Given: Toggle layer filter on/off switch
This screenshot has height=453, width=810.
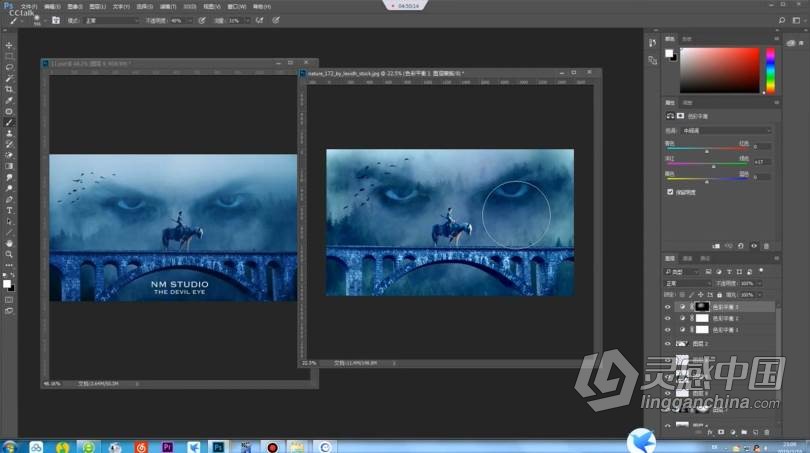Looking at the screenshot, I should click(761, 271).
